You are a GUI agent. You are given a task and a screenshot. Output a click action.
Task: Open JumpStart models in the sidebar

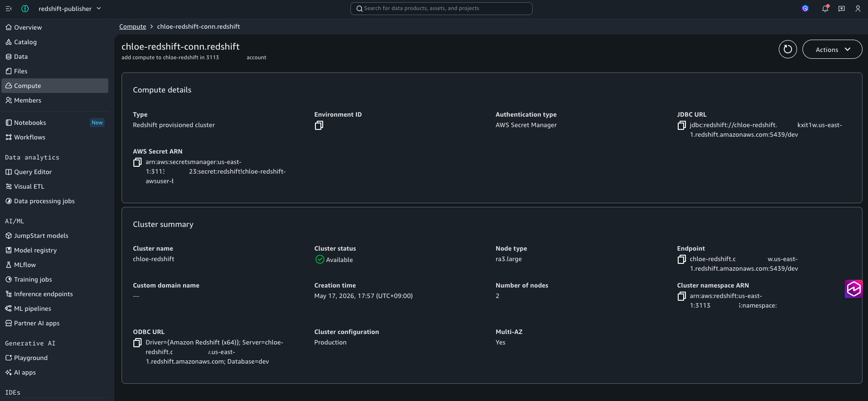point(55,236)
